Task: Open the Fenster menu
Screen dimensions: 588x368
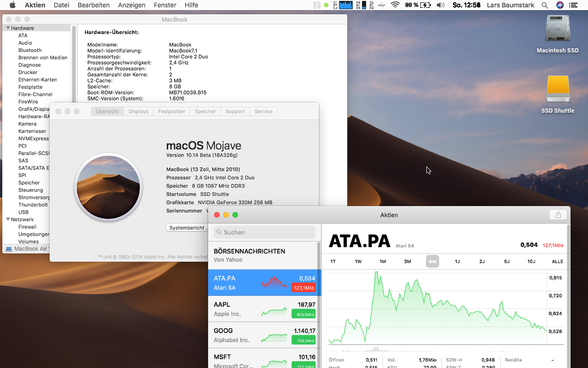Action: pos(165,5)
